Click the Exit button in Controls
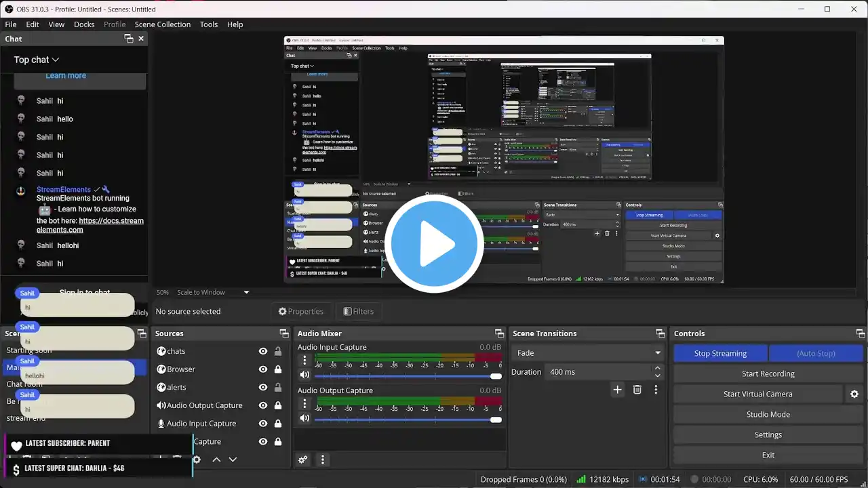 pos(768,455)
